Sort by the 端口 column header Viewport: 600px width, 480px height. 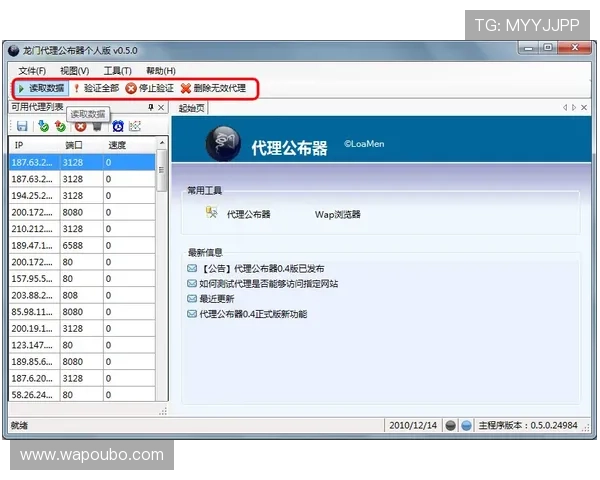click(x=82, y=145)
